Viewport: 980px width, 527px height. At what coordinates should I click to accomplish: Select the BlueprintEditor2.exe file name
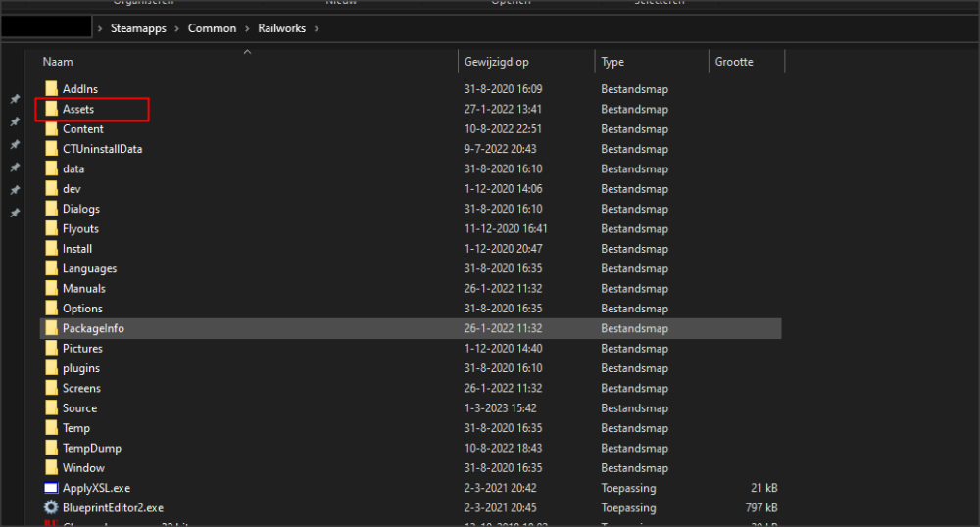pos(113,508)
